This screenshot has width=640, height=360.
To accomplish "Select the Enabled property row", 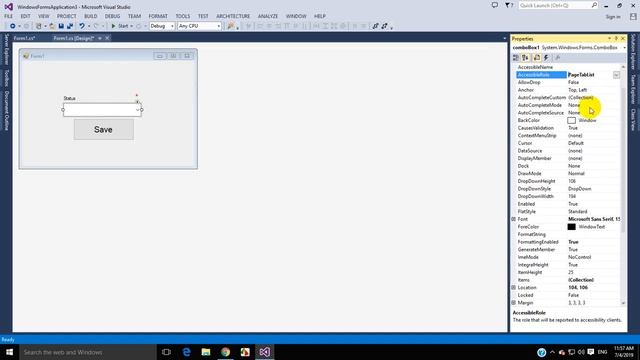I will click(568, 204).
